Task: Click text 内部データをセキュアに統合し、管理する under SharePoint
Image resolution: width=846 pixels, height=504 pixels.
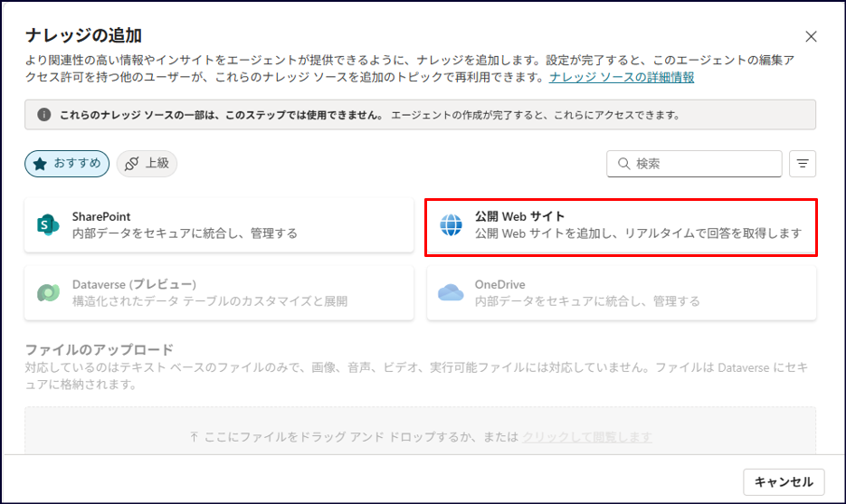Action: [185, 233]
